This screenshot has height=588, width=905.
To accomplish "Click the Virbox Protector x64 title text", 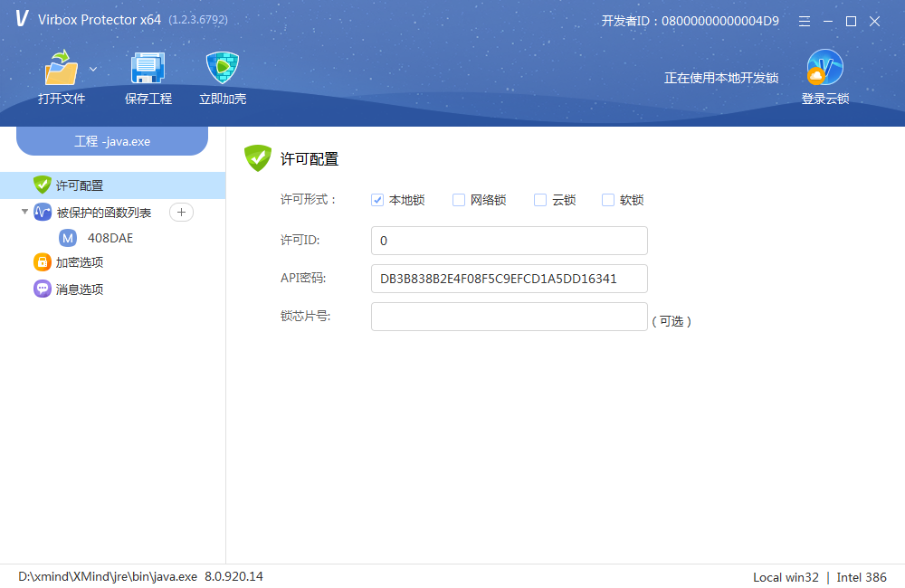I will tap(100, 20).
